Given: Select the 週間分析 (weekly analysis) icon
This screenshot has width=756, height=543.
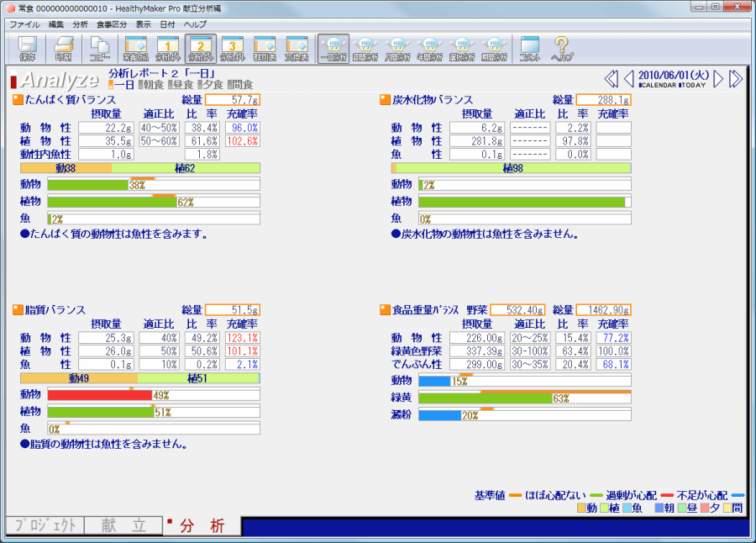Looking at the screenshot, I should pyautogui.click(x=365, y=49).
